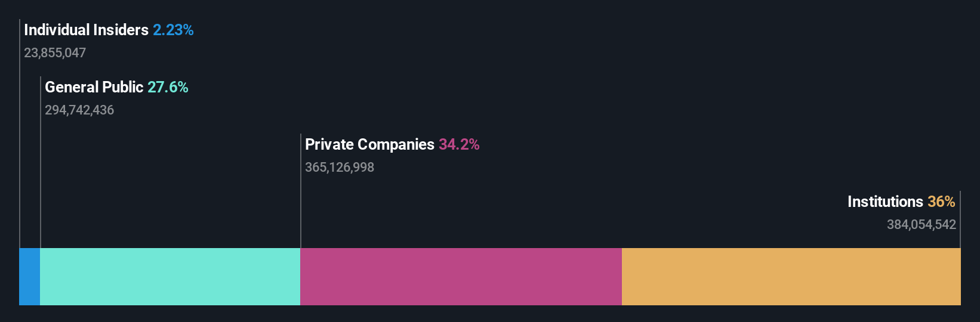Screen dimensions: 980x322
Task: Select the Individual Insiders label
Action: [x=86, y=30]
